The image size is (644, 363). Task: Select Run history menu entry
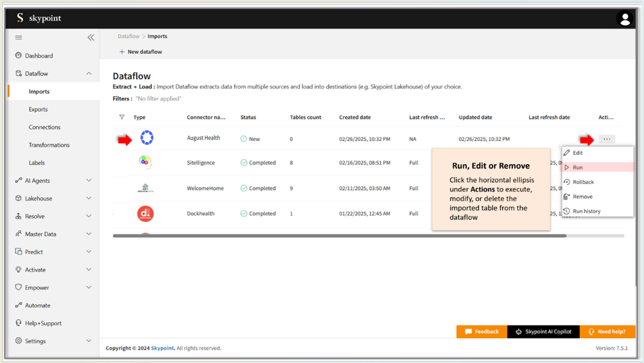coord(586,211)
